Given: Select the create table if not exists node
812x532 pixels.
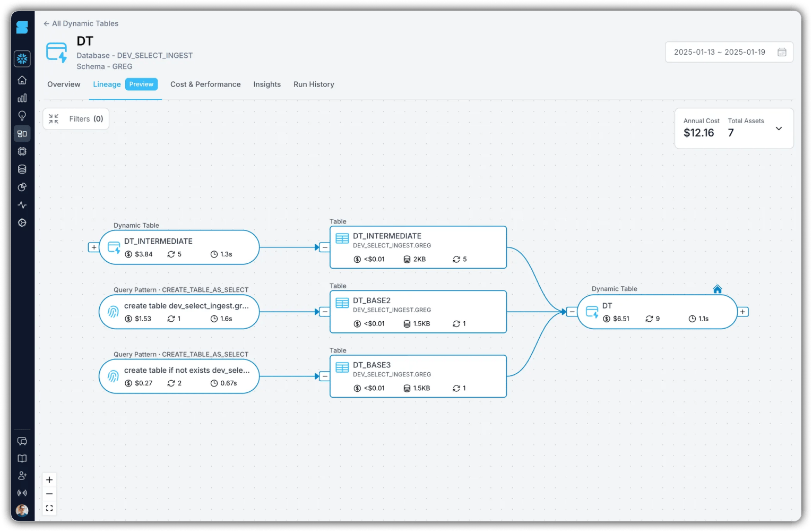Looking at the screenshot, I should (x=179, y=376).
